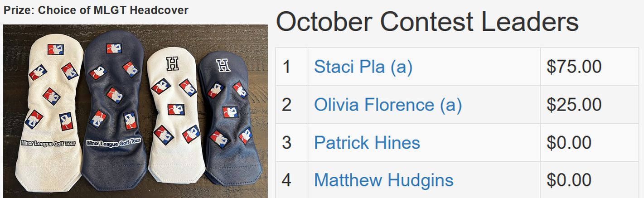Click golfer logo atop large navy headcover

[x=114, y=48]
